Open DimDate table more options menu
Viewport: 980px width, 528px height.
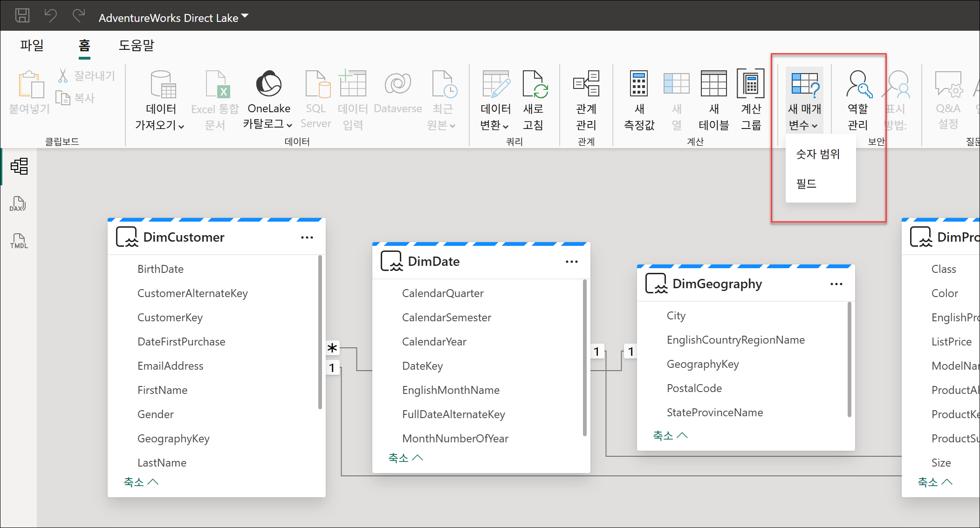[x=572, y=262]
